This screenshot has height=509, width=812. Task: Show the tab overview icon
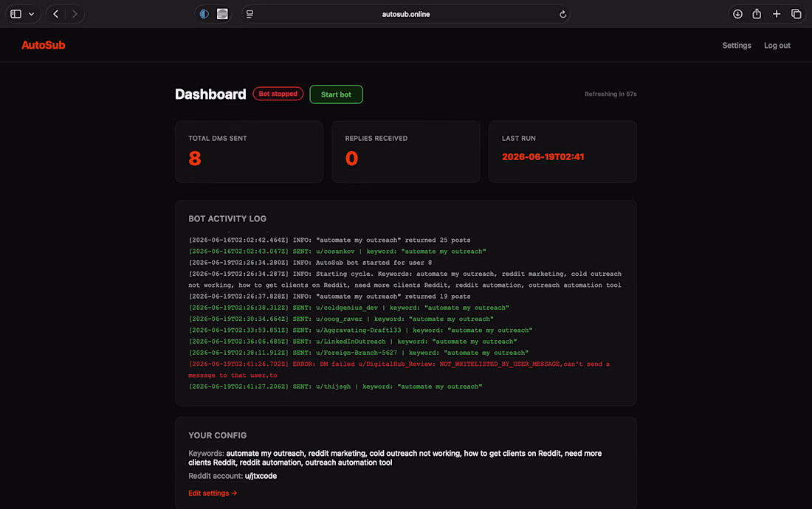point(796,14)
